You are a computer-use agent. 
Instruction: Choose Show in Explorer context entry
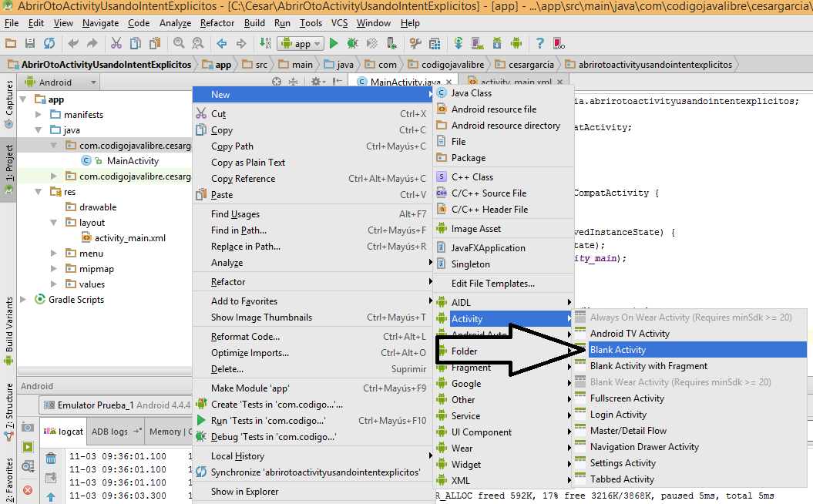coord(311,492)
